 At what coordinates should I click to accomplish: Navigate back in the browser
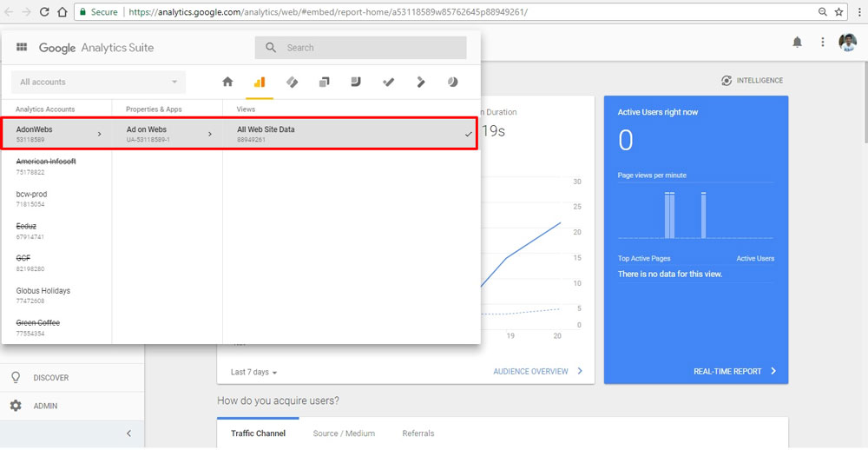(10, 11)
